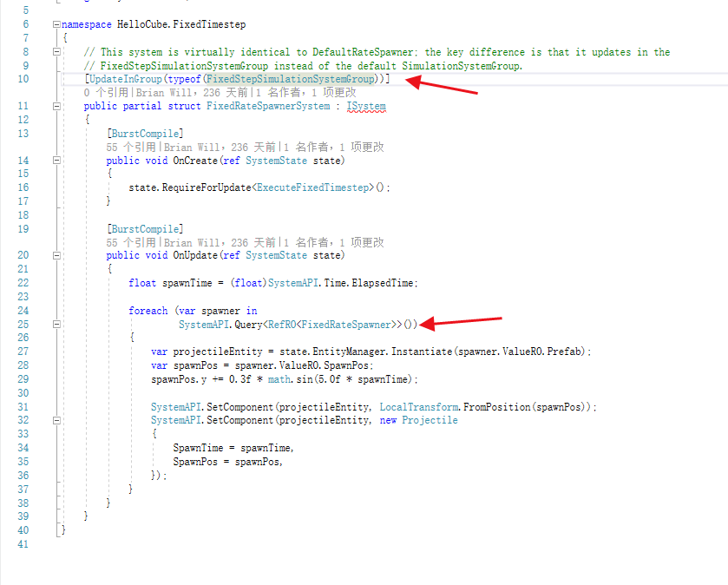Click the OnUpdate method name
This screenshot has height=585, width=728.
(195, 255)
